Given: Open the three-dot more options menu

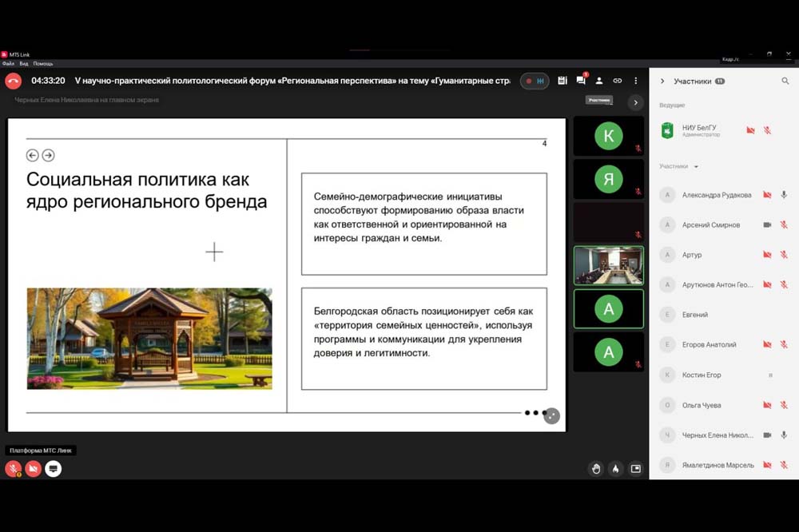Looking at the screenshot, I should coord(636,81).
